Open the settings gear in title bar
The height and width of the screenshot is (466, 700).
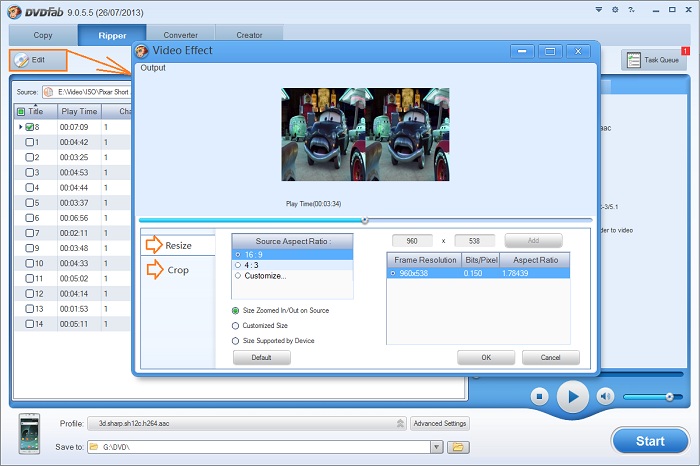click(615, 9)
